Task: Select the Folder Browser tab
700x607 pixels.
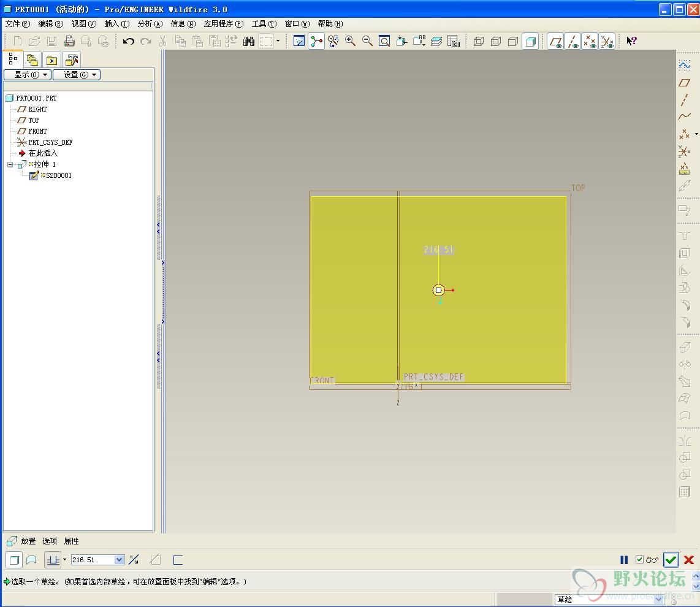Action: (32, 60)
